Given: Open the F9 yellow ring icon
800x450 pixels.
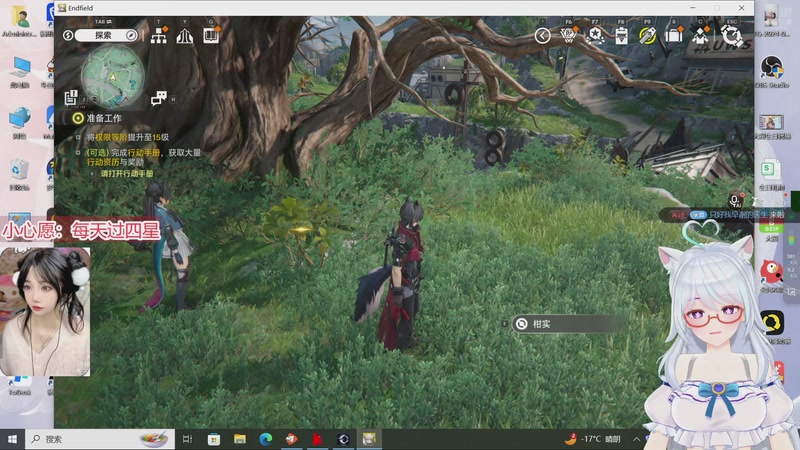Looking at the screenshot, I should (647, 36).
